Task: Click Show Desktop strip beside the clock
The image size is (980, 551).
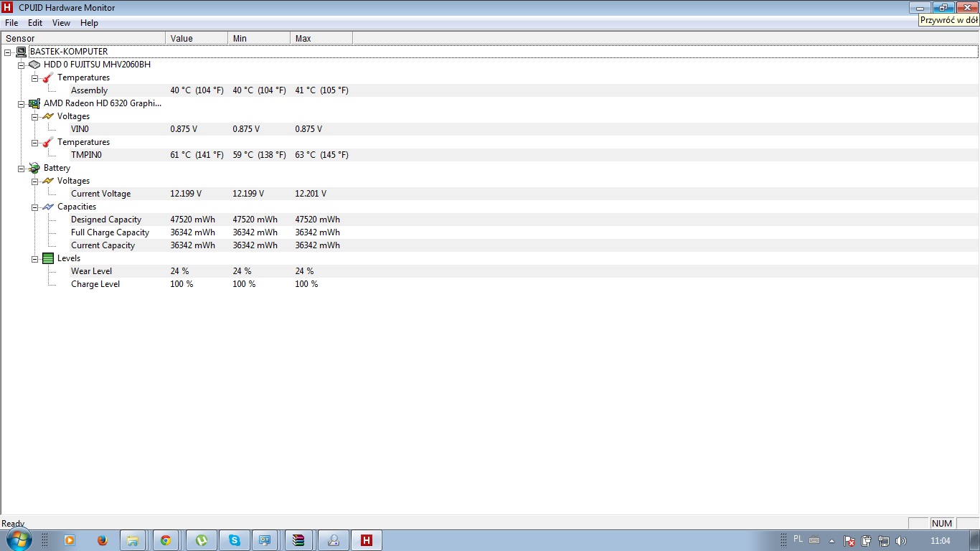Action: (x=975, y=540)
